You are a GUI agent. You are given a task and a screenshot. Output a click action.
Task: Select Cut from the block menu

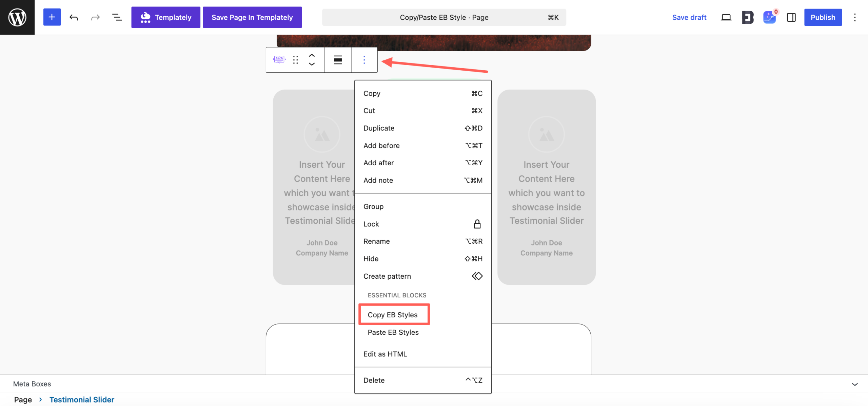point(423,111)
